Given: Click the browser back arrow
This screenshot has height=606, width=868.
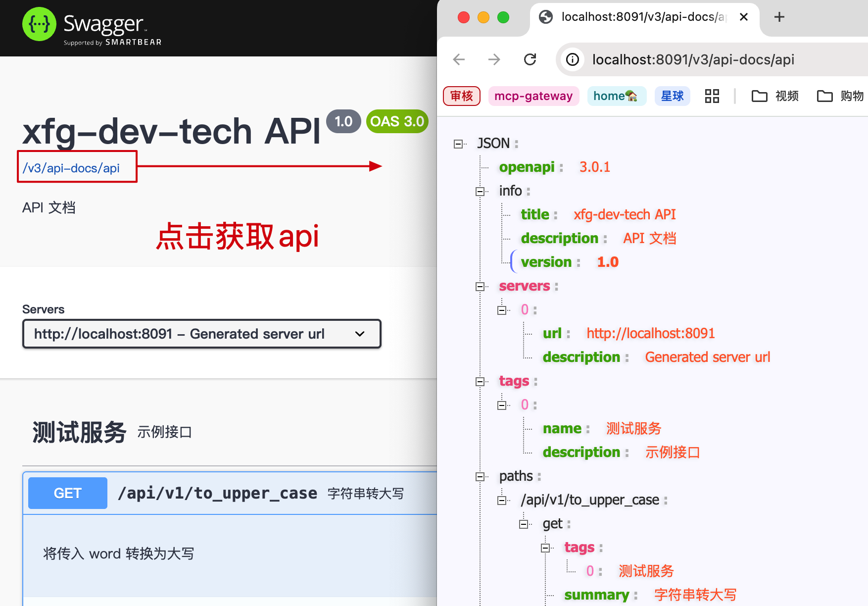Looking at the screenshot, I should (459, 60).
